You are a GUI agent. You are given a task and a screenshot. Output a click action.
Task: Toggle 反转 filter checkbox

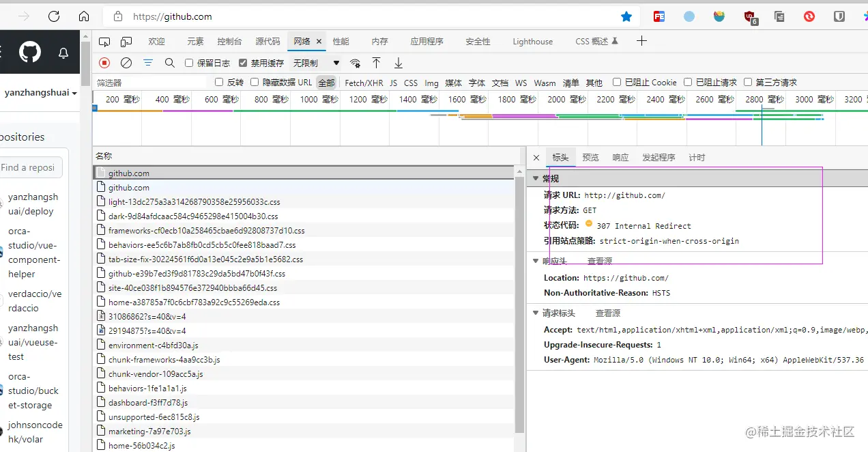click(219, 82)
